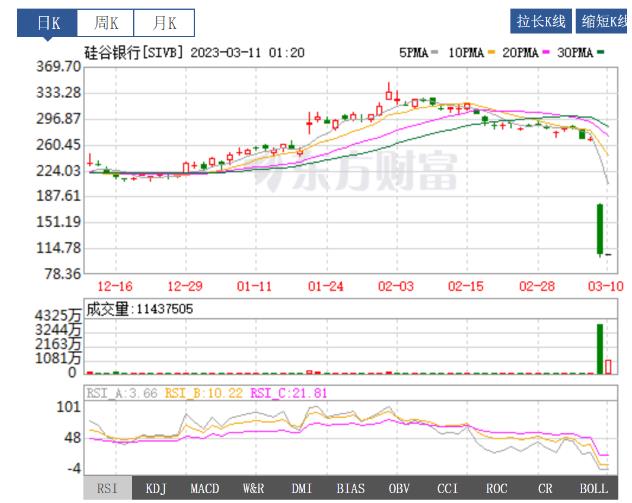Click the 114.78 price axis label

click(x=59, y=248)
